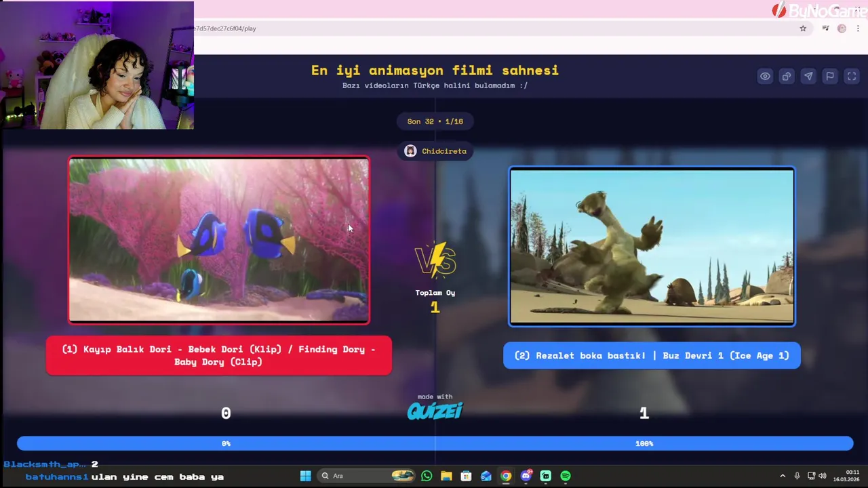Click the search highlight ship image in taskbar
The width and height of the screenshot is (868, 488).
coord(403,476)
